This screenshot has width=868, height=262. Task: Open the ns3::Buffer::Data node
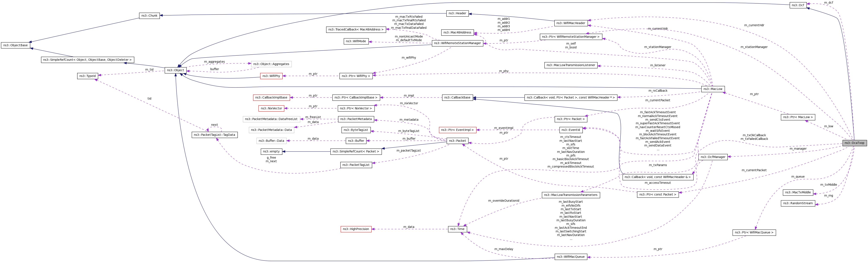[x=271, y=141]
